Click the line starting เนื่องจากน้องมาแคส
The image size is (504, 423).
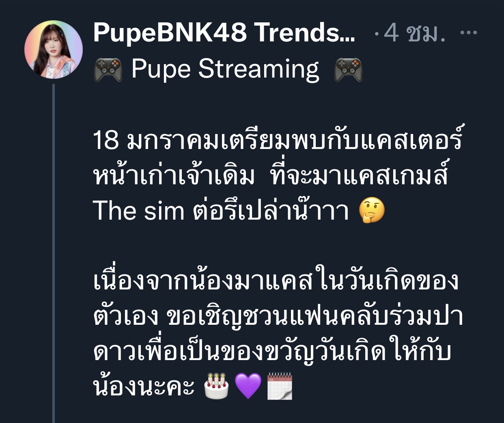(x=276, y=281)
